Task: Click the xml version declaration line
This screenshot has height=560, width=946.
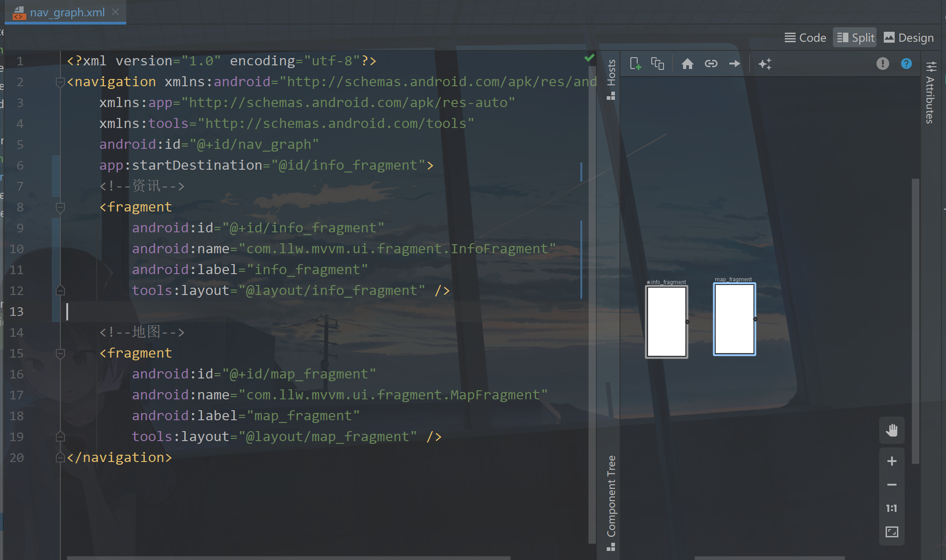Action: pyautogui.click(x=222, y=61)
